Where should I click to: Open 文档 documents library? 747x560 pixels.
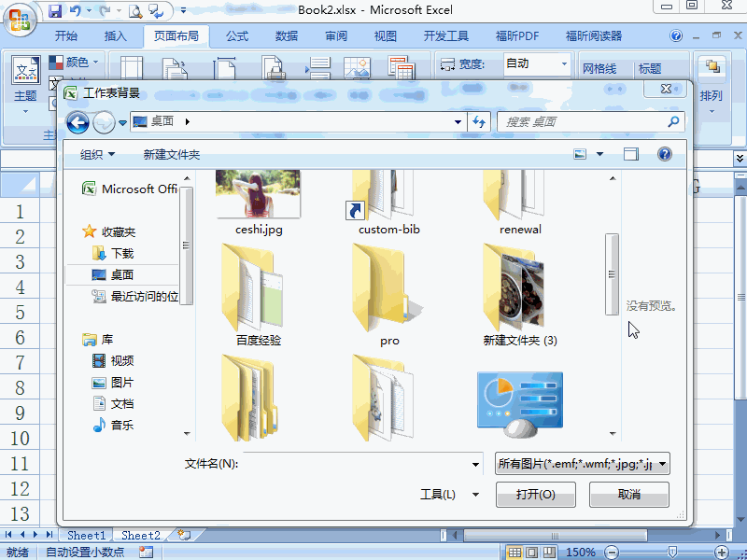113,404
